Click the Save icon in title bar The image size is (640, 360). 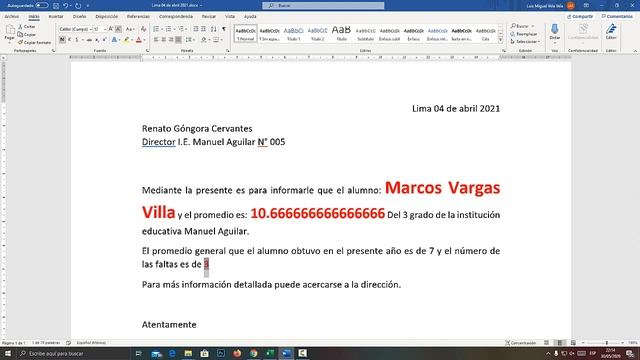(x=56, y=6)
